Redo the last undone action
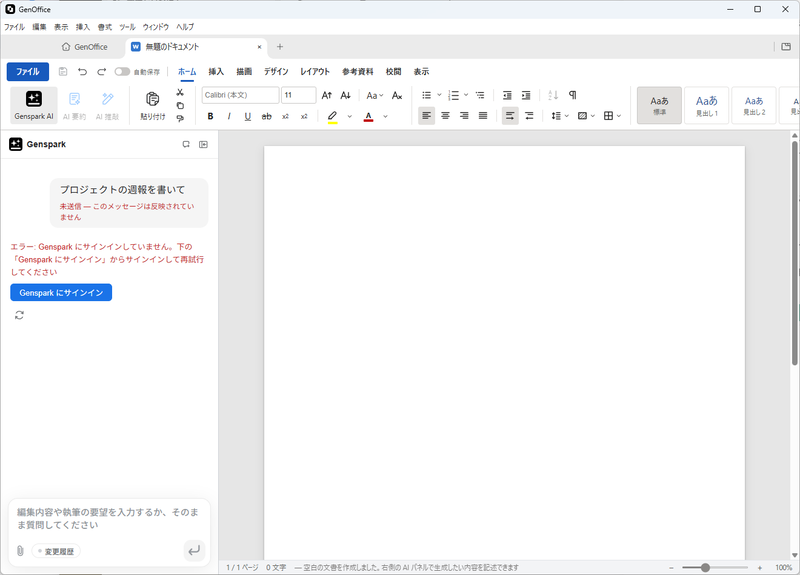This screenshot has width=800, height=575. coord(102,71)
